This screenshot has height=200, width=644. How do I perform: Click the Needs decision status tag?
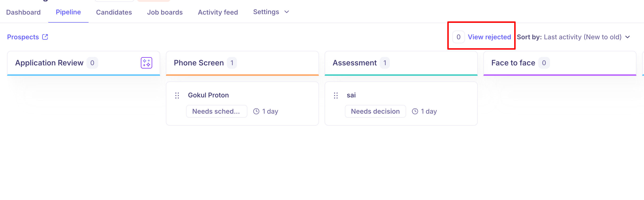coord(375,111)
